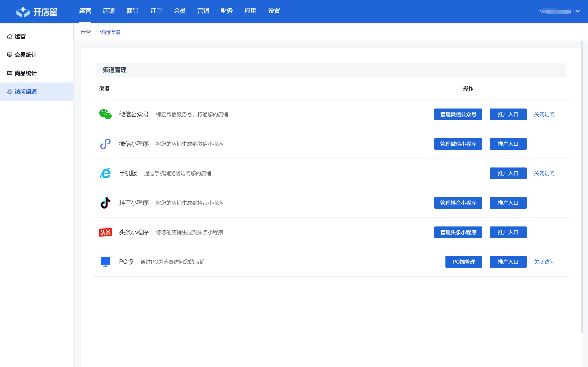Open the 设置 top menu
588x367 pixels.
click(274, 11)
